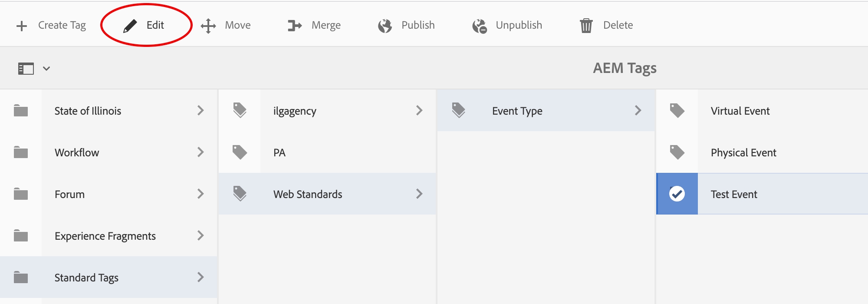Click the plus icon for Create Tag

(22, 26)
